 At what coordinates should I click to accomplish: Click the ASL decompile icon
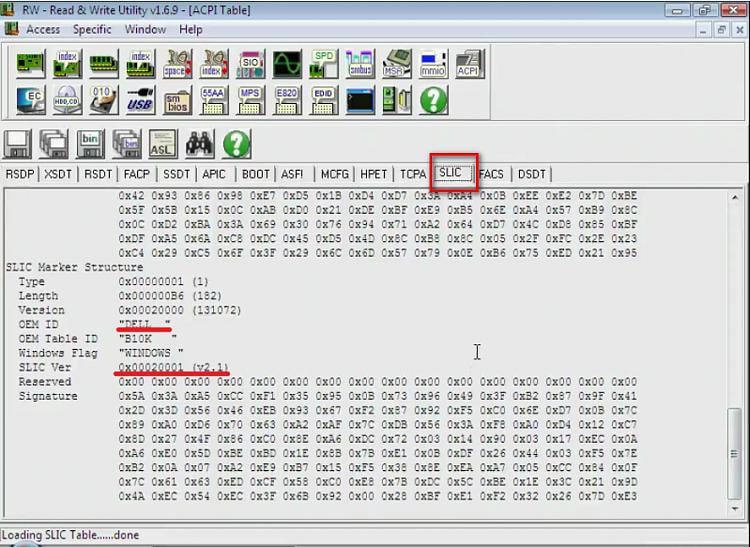point(163,143)
